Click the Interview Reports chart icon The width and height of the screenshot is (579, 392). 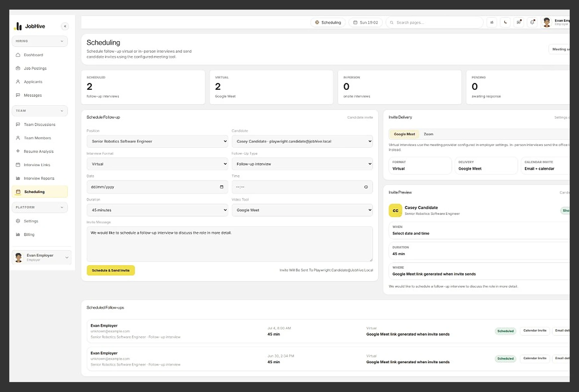pyautogui.click(x=18, y=178)
